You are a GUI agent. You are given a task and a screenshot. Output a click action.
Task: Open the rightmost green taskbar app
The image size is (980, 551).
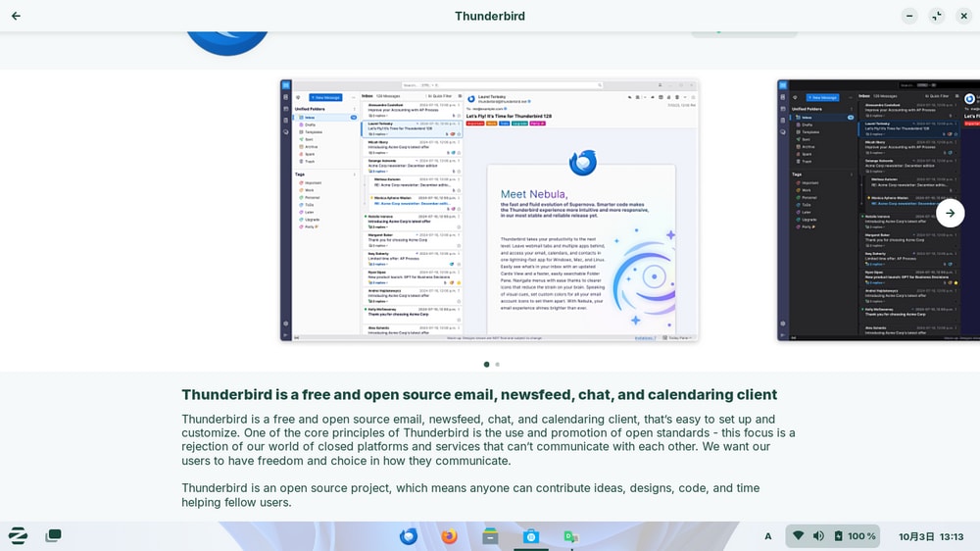(x=571, y=536)
